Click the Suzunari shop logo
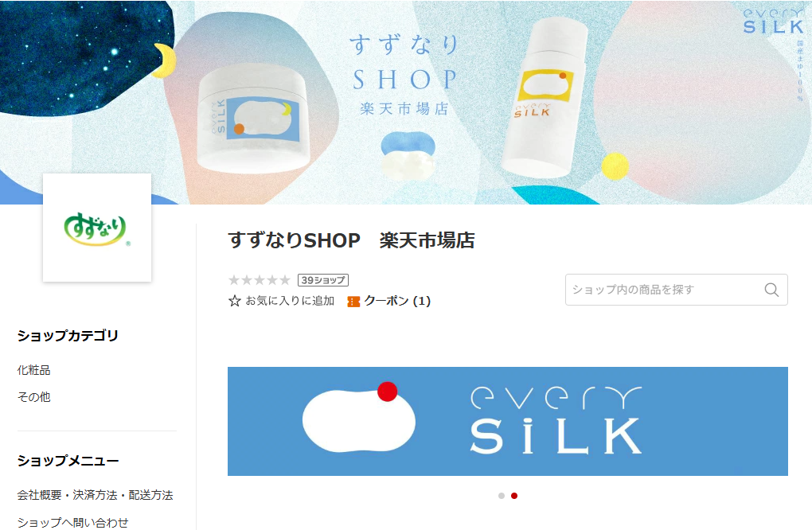This screenshot has width=812, height=530. point(97,228)
